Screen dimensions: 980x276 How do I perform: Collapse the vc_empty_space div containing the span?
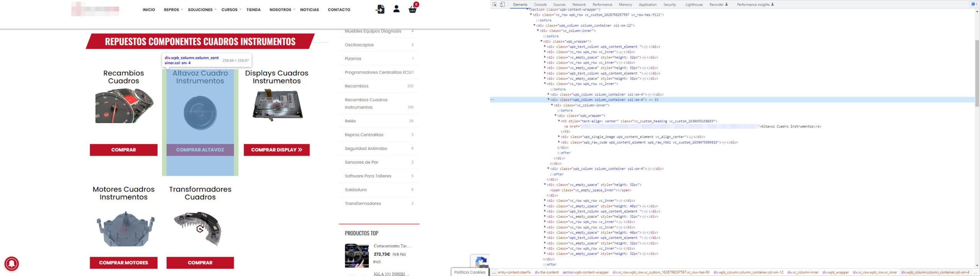[545, 185]
